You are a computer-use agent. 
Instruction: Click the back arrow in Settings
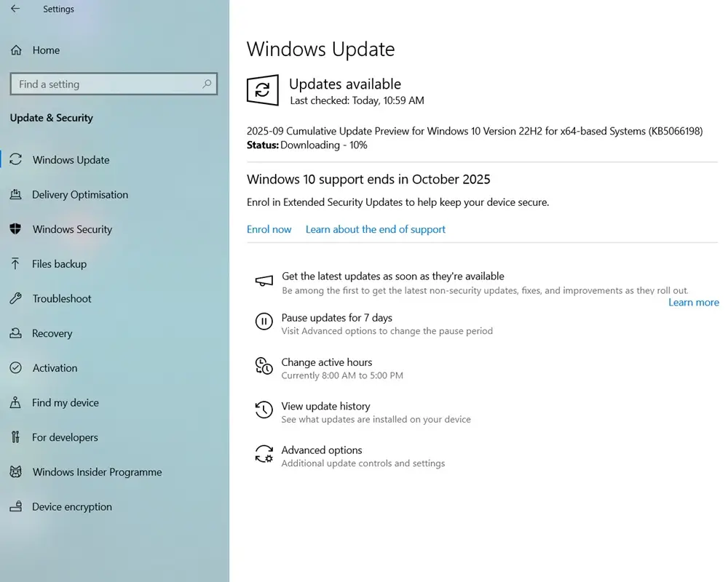point(15,9)
